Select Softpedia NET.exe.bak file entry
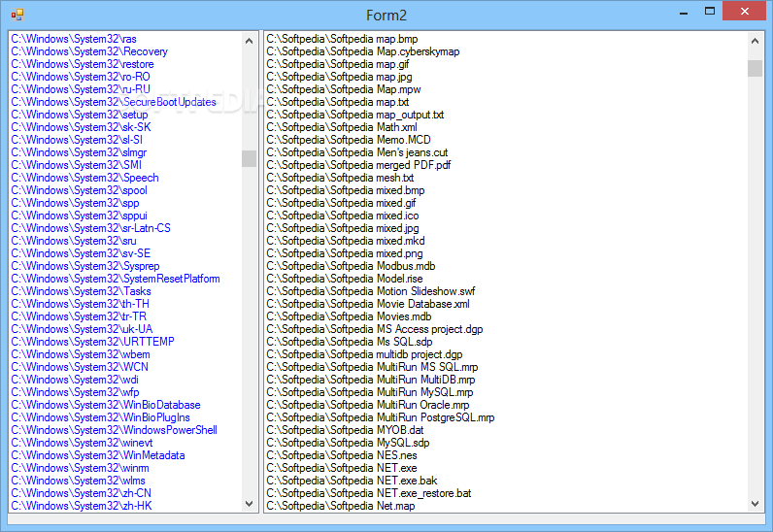 pos(352,481)
